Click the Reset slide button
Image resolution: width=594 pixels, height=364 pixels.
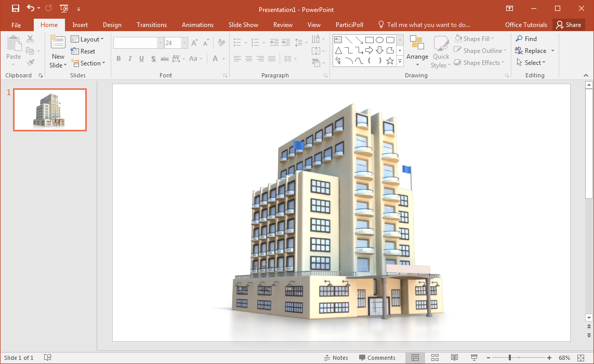tap(83, 51)
